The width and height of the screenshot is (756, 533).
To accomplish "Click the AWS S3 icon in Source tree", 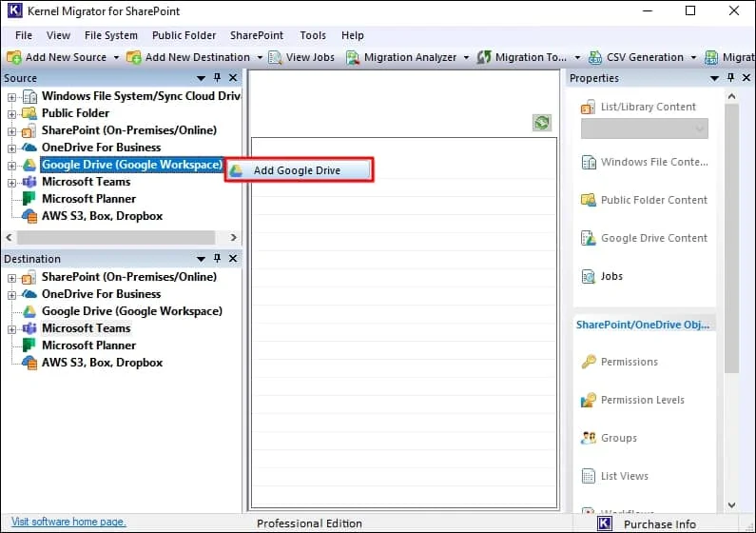I will click(x=29, y=216).
